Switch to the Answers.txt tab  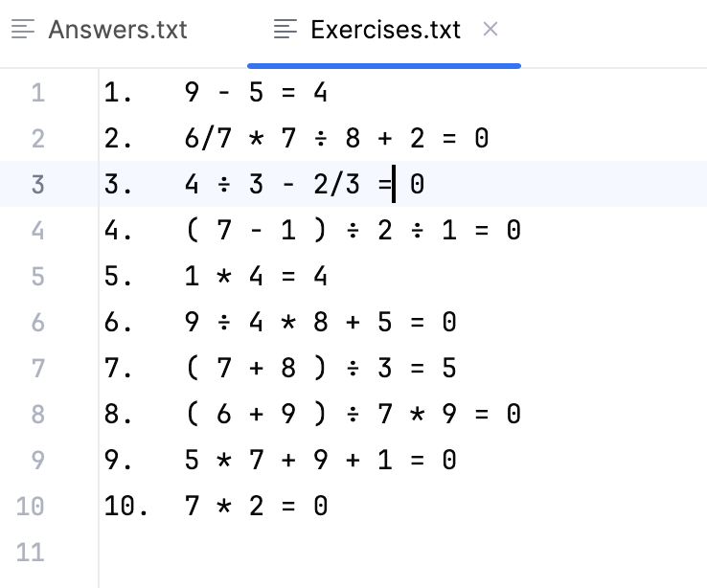click(x=117, y=30)
